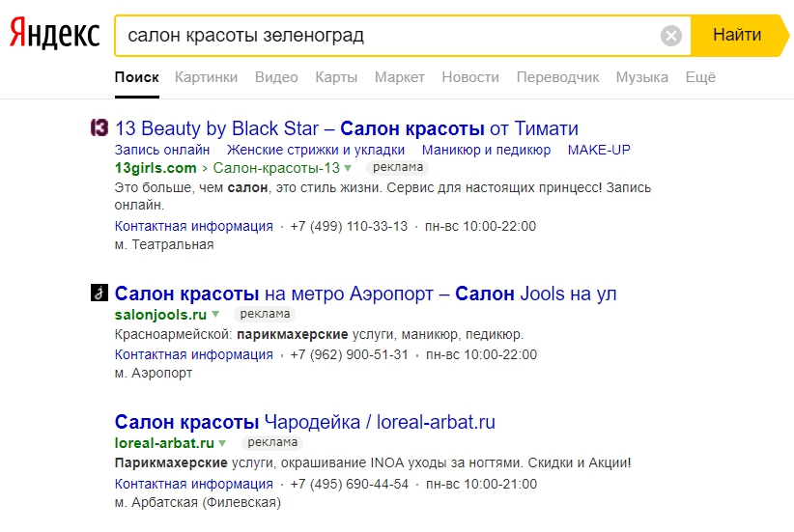Open the Маркет tab
This screenshot has height=532, width=794.
pyautogui.click(x=399, y=77)
